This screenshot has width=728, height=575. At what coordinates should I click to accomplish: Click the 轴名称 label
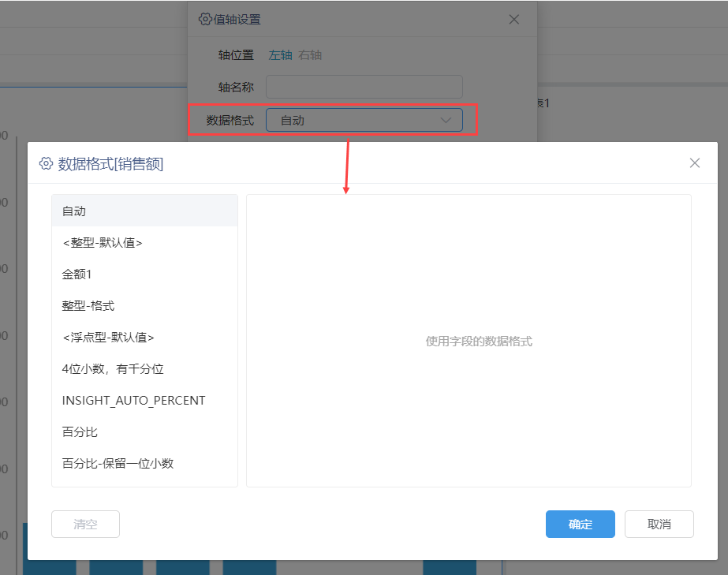pyautogui.click(x=236, y=88)
